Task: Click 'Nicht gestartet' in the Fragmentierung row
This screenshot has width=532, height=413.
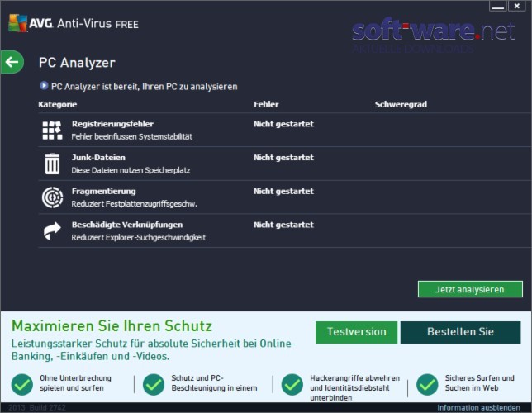Action: [x=283, y=192]
